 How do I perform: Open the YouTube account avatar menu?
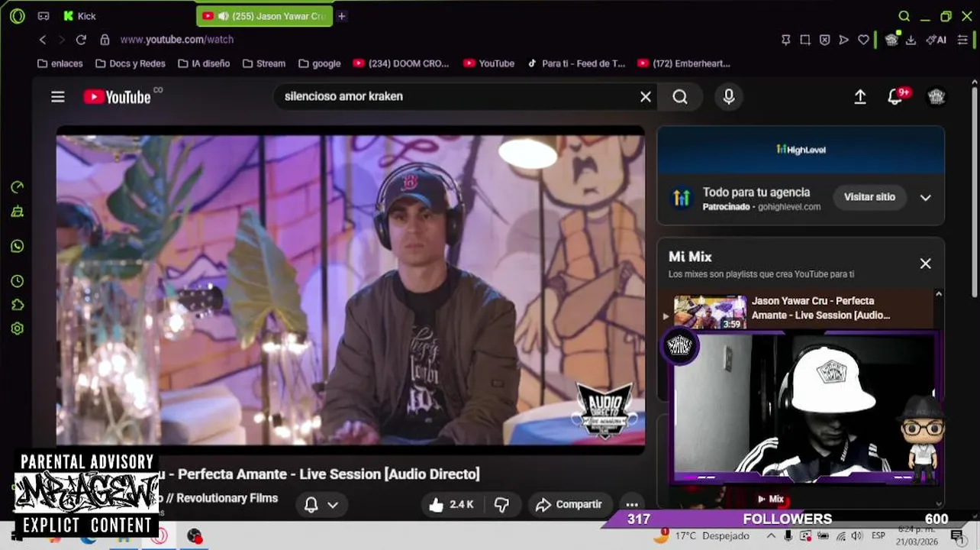tap(936, 97)
